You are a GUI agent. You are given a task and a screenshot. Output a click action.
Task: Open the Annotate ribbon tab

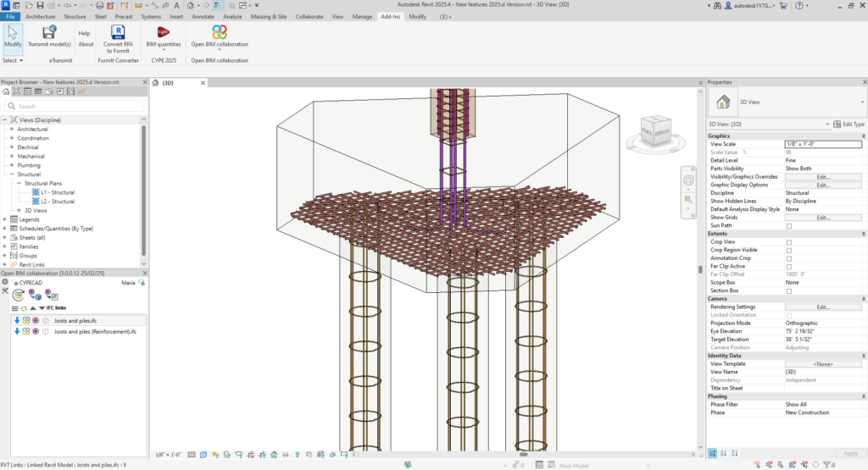[x=203, y=16]
